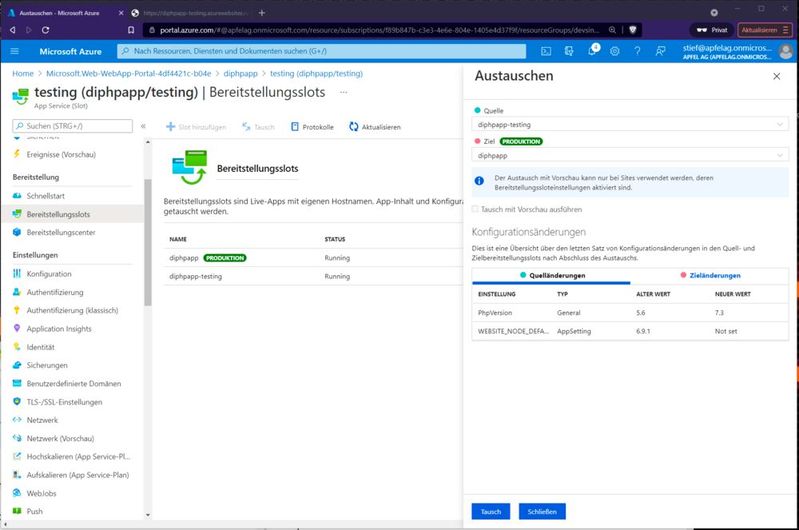Reload the page with the browser refresh icon
Screen dimensions: 799x530
click(45, 30)
